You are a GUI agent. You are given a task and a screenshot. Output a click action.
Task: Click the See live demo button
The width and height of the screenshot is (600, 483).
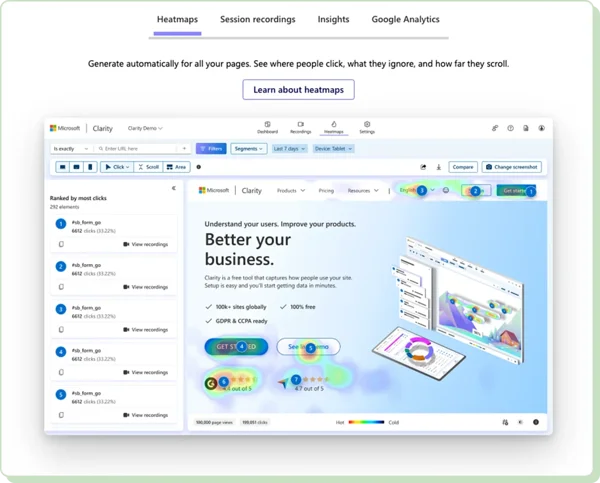tap(308, 346)
